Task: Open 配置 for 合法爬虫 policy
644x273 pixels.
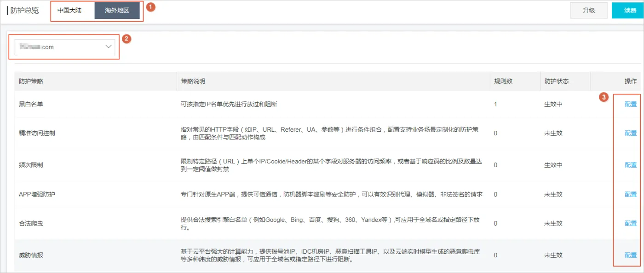Action: (x=631, y=223)
